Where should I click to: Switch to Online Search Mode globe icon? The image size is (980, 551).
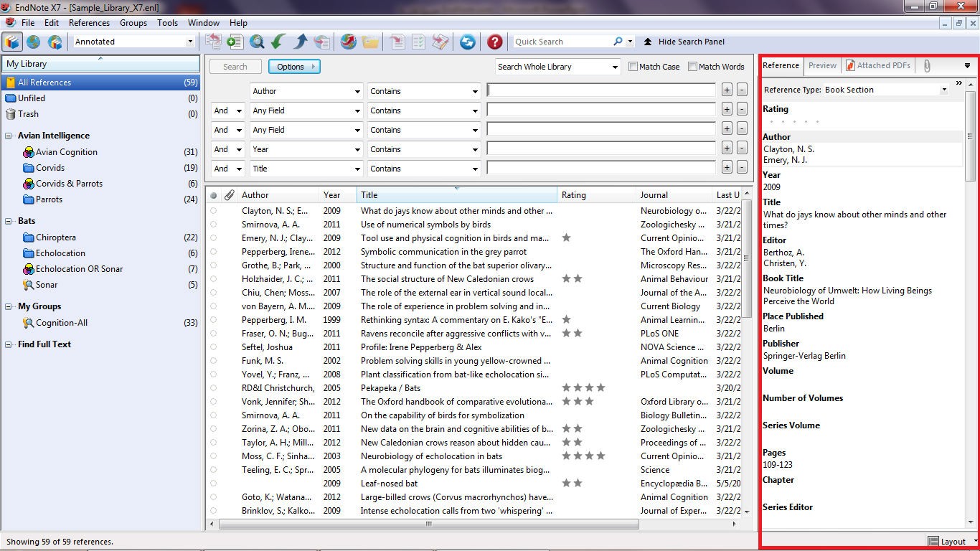33,42
